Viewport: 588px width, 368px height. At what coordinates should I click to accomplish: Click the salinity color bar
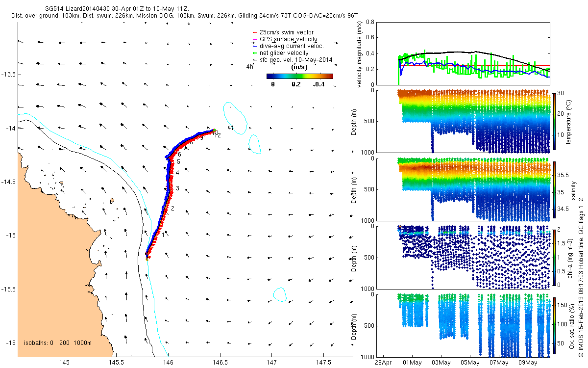pos(555,189)
